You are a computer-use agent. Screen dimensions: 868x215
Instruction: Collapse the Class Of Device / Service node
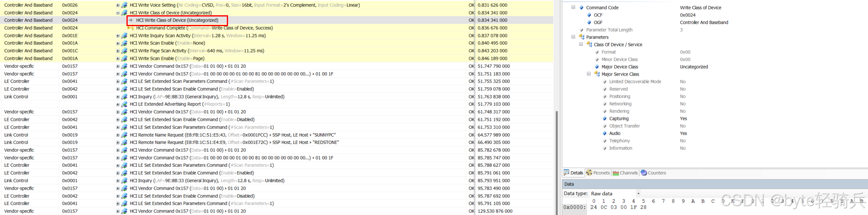point(581,44)
